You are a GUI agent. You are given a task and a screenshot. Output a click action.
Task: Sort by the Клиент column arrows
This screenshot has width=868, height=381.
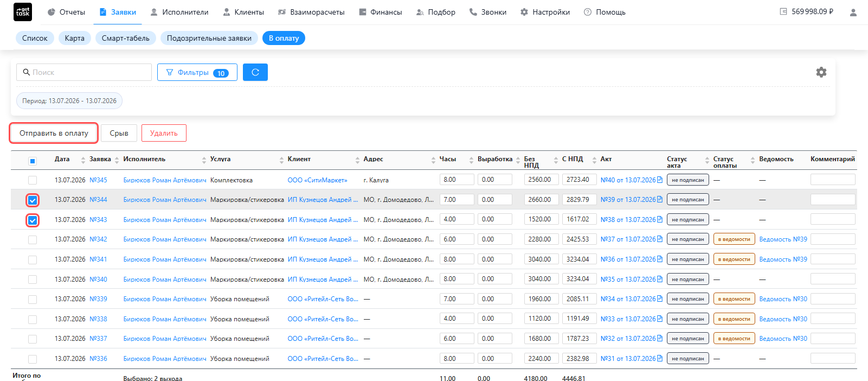(357, 160)
